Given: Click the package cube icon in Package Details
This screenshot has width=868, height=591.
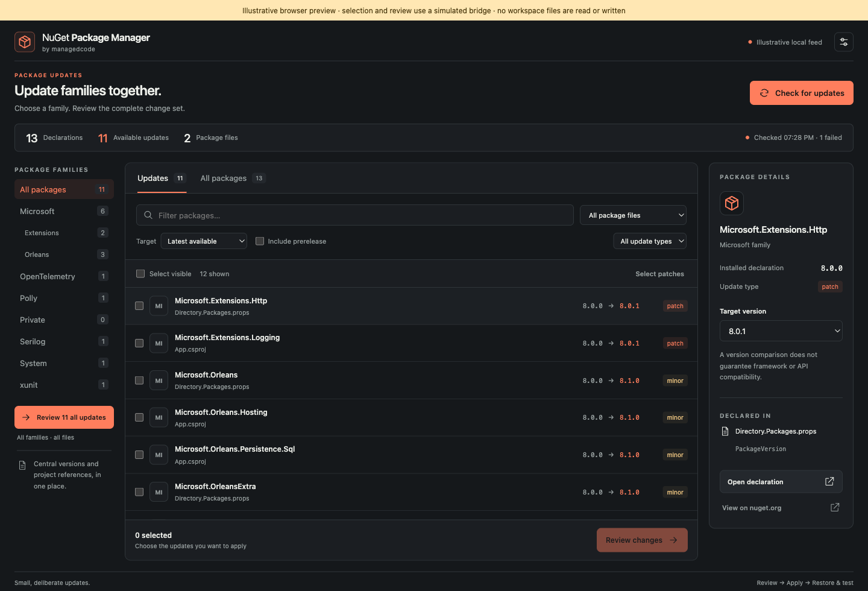Looking at the screenshot, I should (x=732, y=203).
